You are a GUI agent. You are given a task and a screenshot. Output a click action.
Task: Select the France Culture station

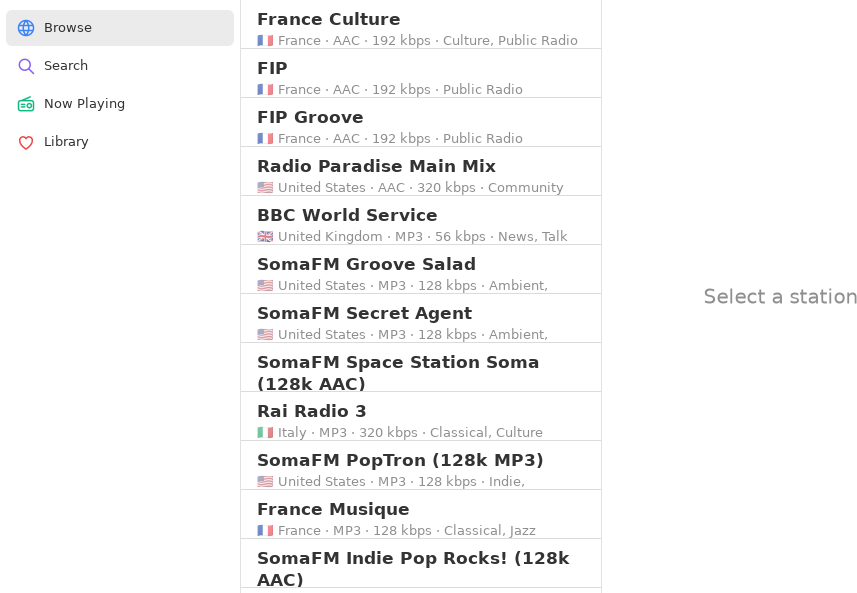421,24
